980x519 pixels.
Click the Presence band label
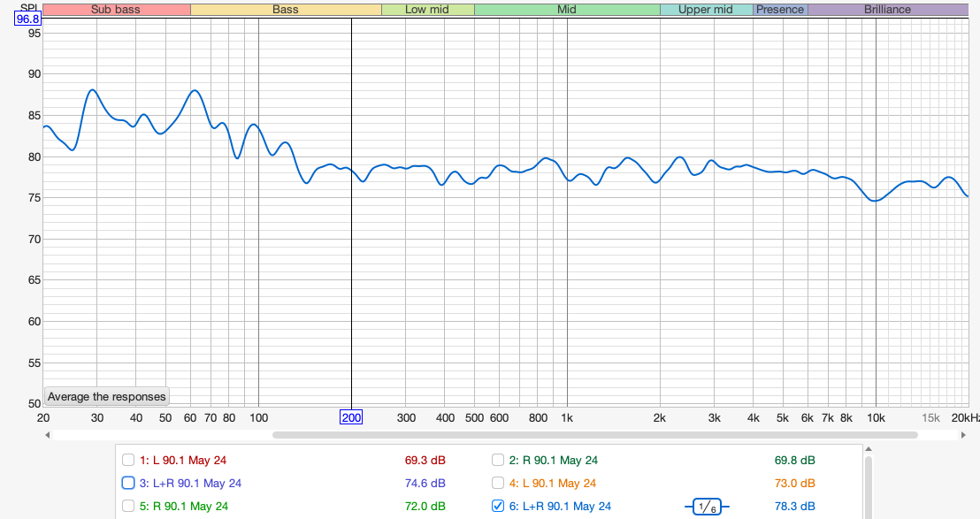[x=780, y=10]
